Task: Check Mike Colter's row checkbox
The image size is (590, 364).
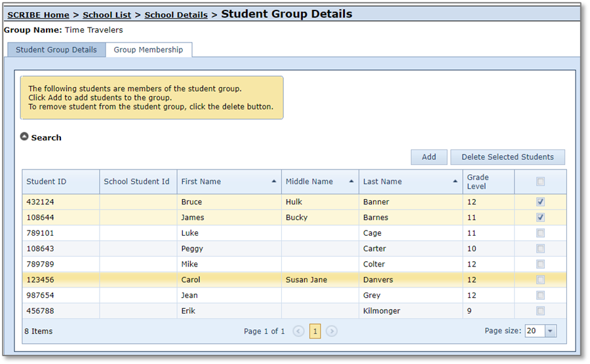Action: pyautogui.click(x=540, y=264)
